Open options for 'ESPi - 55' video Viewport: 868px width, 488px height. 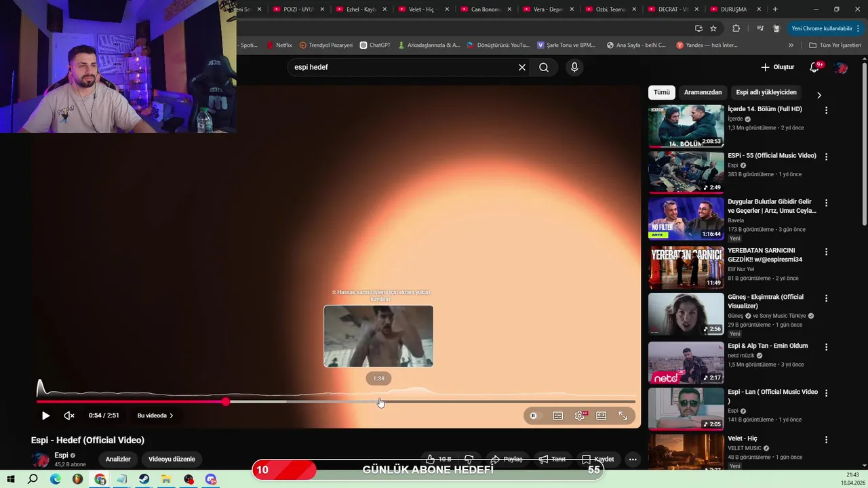pyautogui.click(x=826, y=157)
